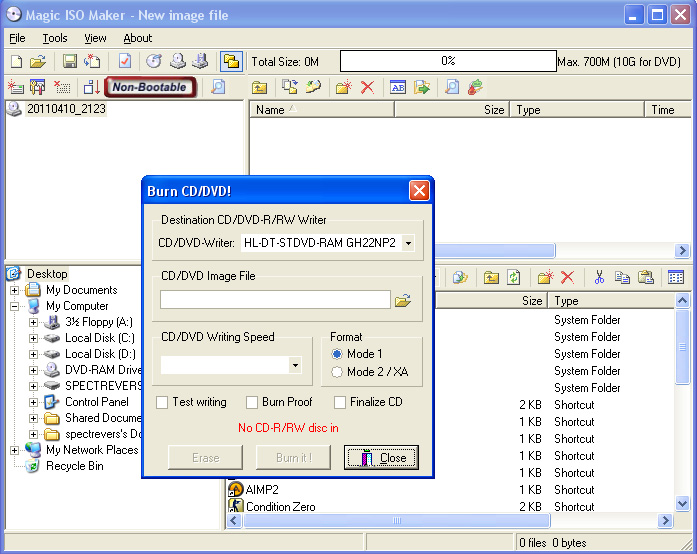Select DVD-RAM Drive in the folder tree

[103, 370]
